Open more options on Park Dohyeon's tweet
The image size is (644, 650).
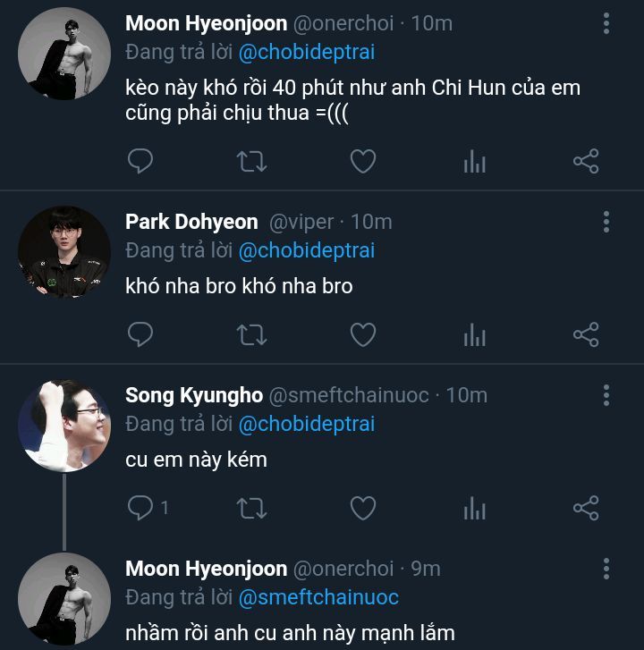click(x=606, y=222)
